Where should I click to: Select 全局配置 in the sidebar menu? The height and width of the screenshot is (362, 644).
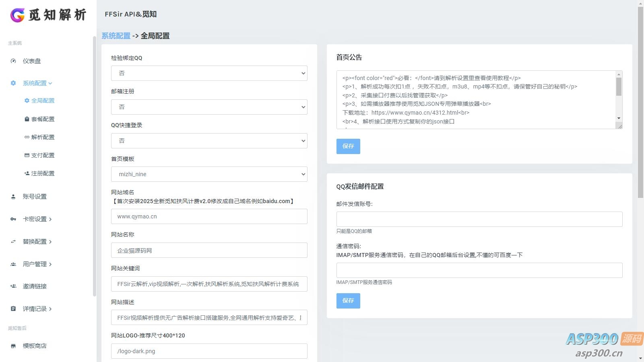point(43,101)
